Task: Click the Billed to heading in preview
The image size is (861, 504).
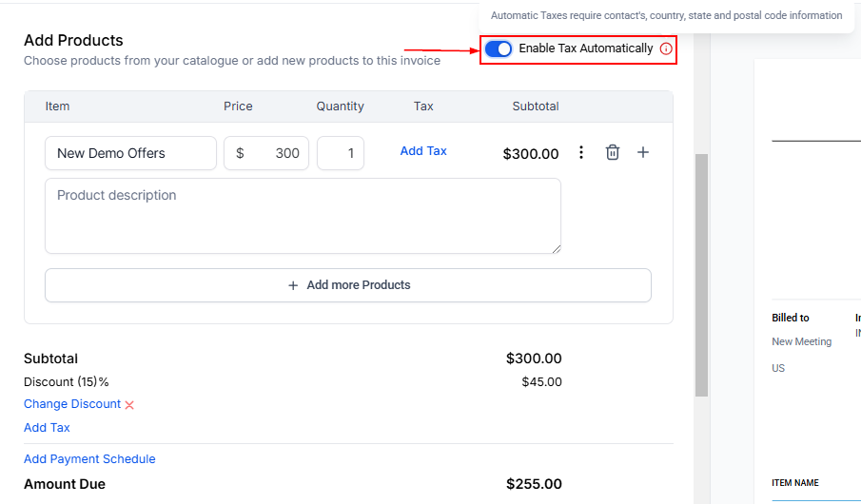Action: (791, 318)
